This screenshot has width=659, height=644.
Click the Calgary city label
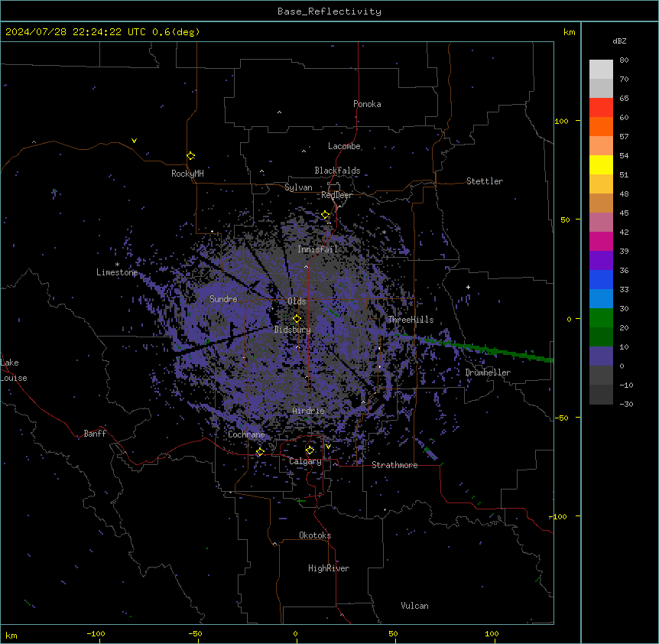305,461
